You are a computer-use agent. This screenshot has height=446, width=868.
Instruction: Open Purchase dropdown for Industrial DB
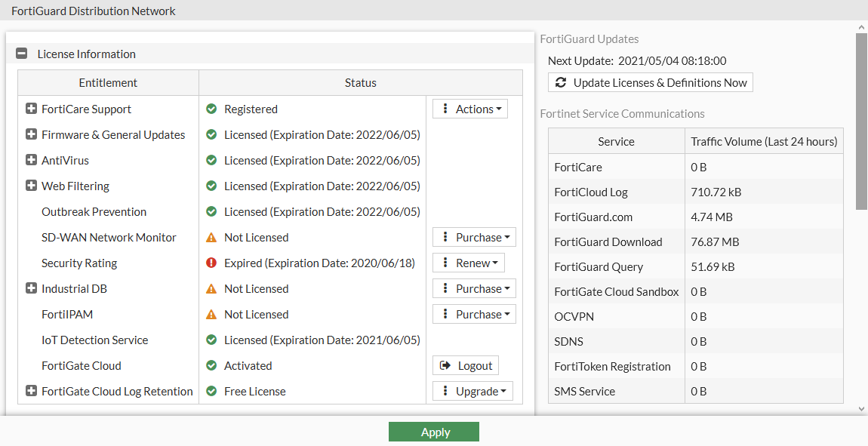474,288
